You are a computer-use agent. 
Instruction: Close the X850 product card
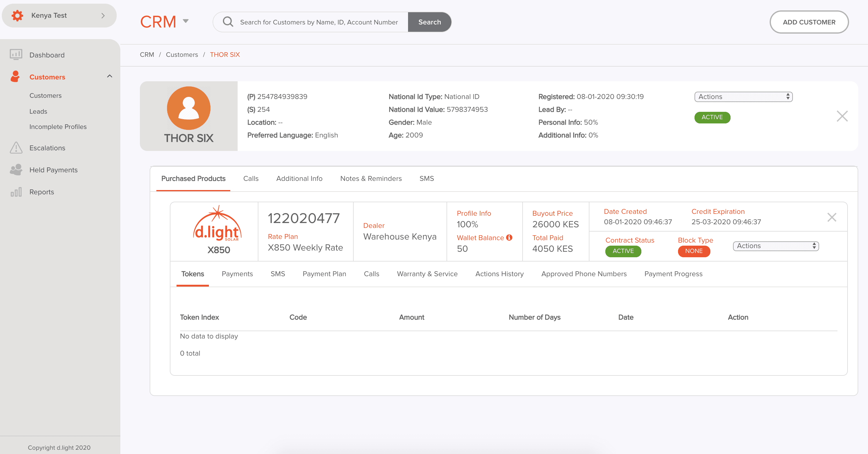tap(832, 218)
